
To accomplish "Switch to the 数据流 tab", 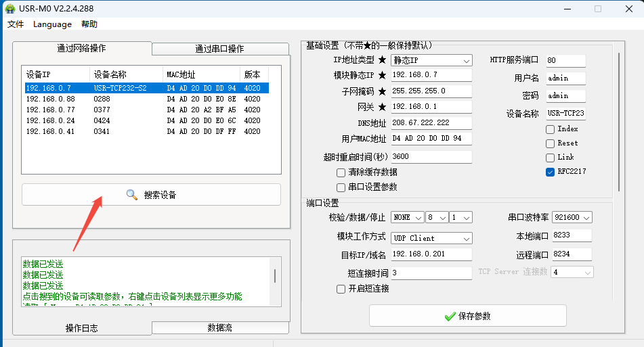I will (x=219, y=327).
